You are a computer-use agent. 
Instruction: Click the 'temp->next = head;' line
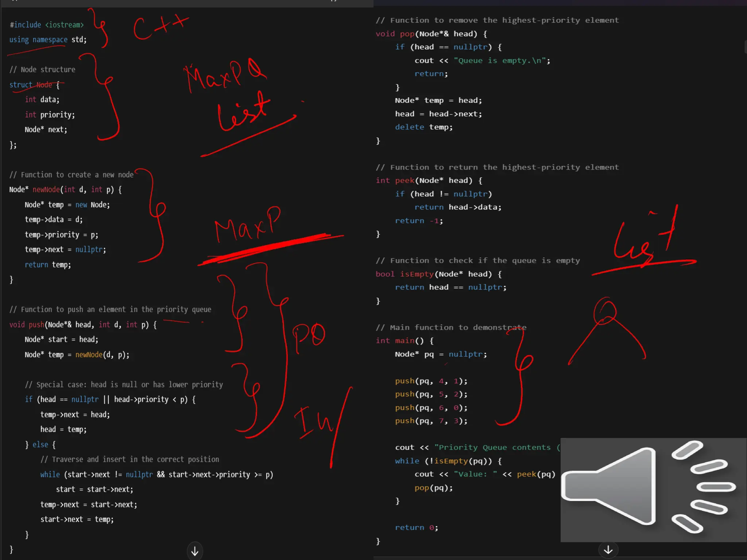[75, 415]
